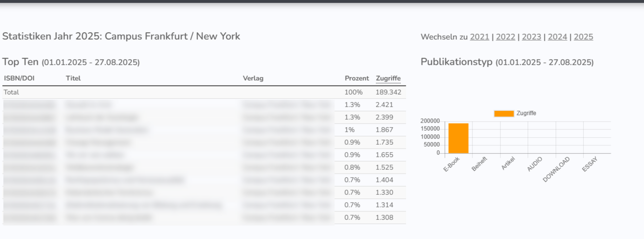The height and width of the screenshot is (239, 644).
Task: Switch statistics to year 2021
Action: [x=479, y=37]
